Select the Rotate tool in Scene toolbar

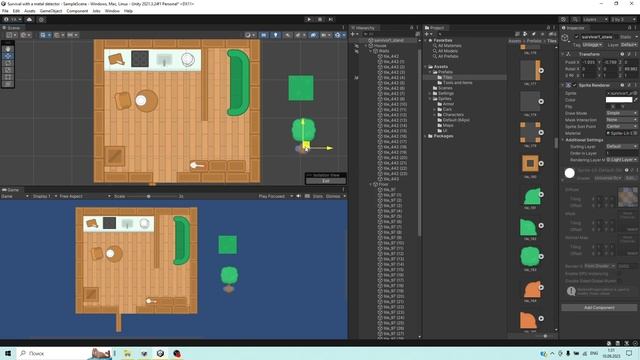[x=8, y=63]
